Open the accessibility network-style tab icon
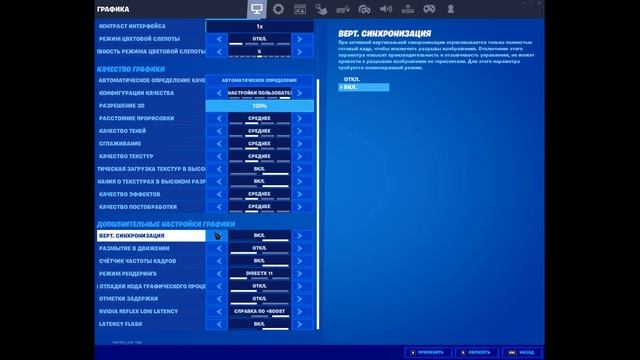The width and height of the screenshot is (640, 360). point(407,9)
